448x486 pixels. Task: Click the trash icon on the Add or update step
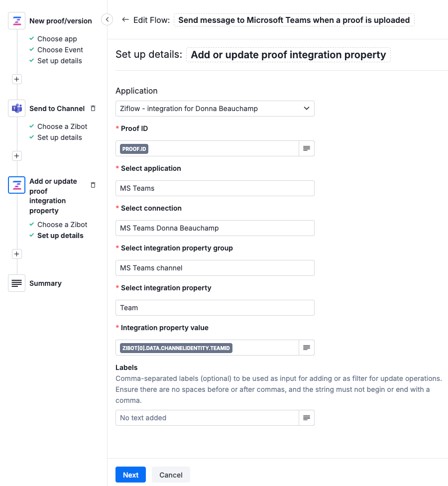click(93, 185)
